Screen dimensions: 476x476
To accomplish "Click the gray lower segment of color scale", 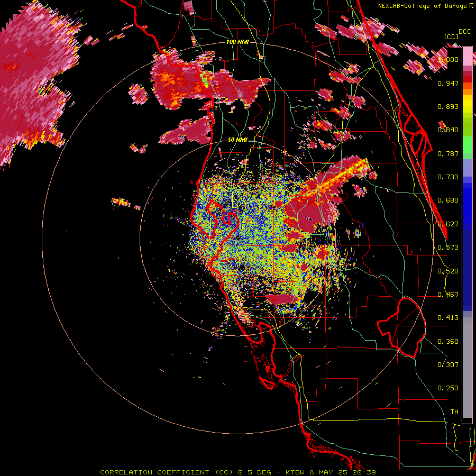I will [467, 368].
